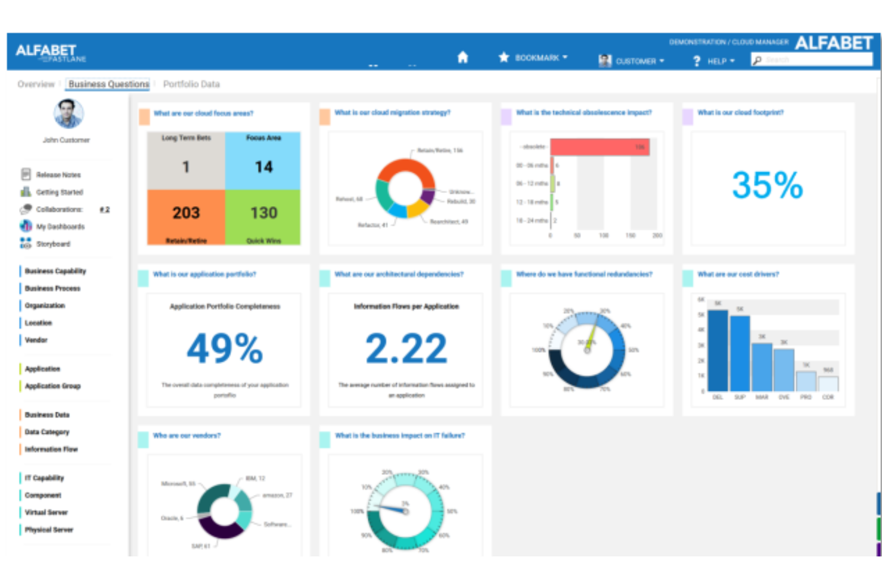
Task: Switch to the Portfolio Data tab
Action: (191, 84)
